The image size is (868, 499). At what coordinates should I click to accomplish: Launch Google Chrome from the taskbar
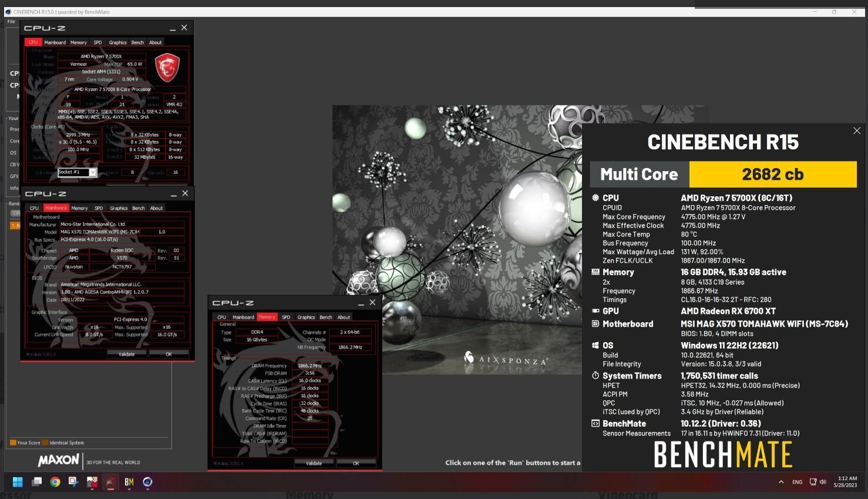55,482
